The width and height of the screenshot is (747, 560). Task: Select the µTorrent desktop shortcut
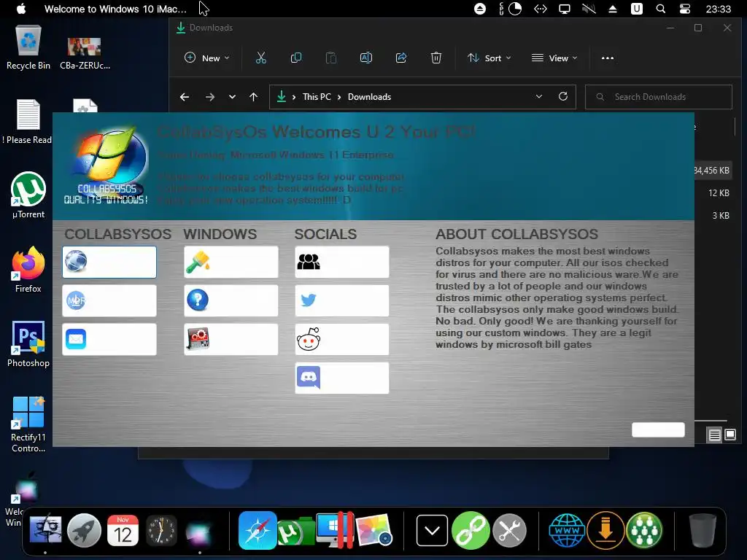[x=28, y=195]
